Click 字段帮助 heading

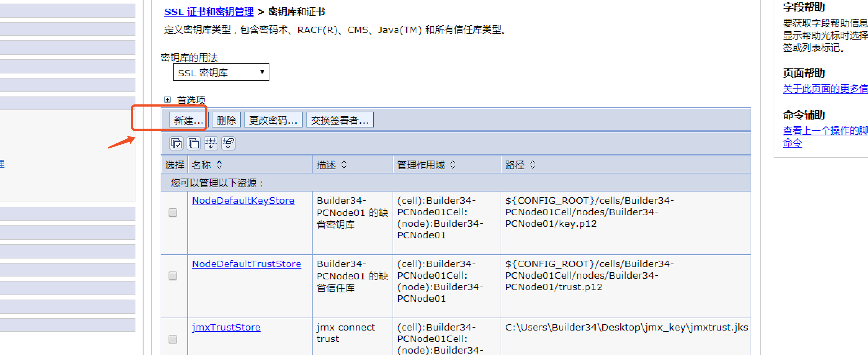[x=804, y=7]
